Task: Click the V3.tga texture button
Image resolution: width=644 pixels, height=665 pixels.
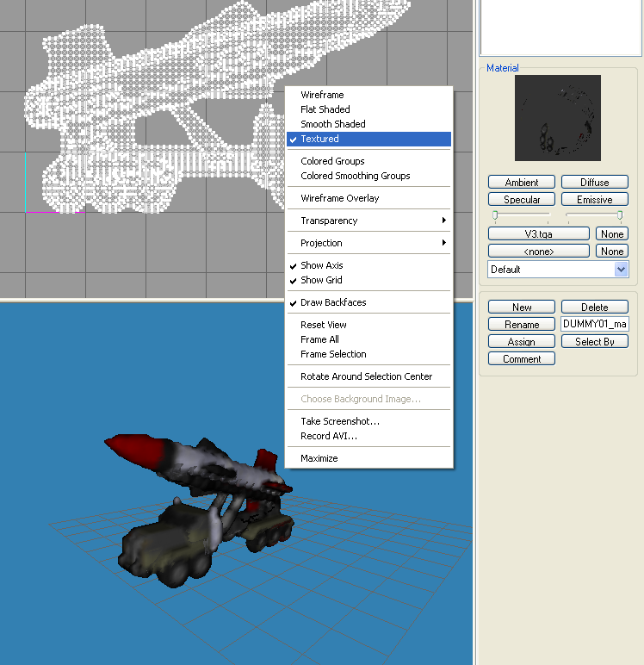Action: [x=538, y=233]
